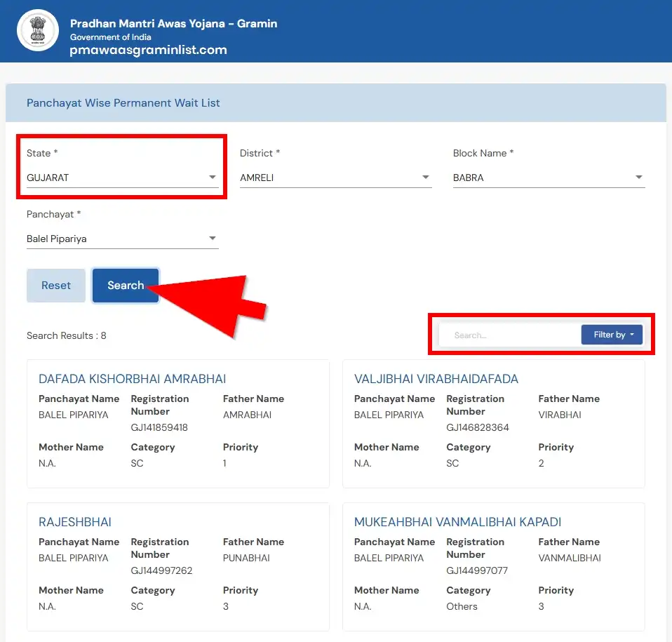Click the pmawaasgraminlist.com site text
672x642 pixels.
click(148, 50)
